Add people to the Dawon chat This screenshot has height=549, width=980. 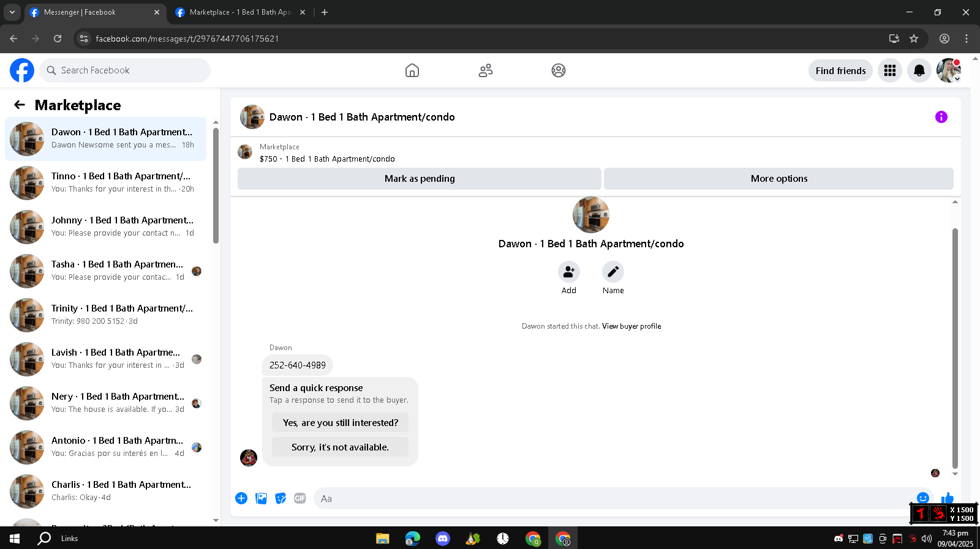pyautogui.click(x=569, y=272)
